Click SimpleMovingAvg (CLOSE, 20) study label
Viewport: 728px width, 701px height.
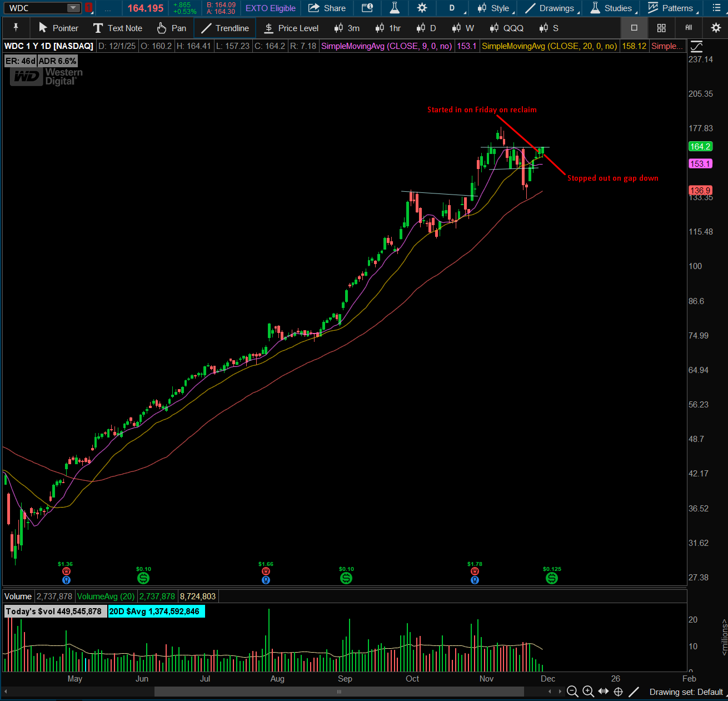tap(549, 46)
